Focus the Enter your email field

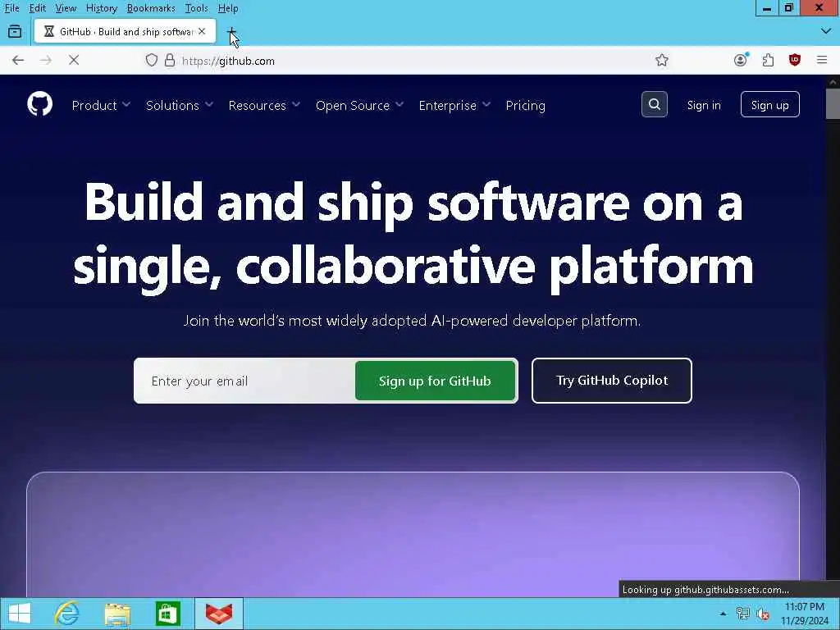(x=244, y=381)
